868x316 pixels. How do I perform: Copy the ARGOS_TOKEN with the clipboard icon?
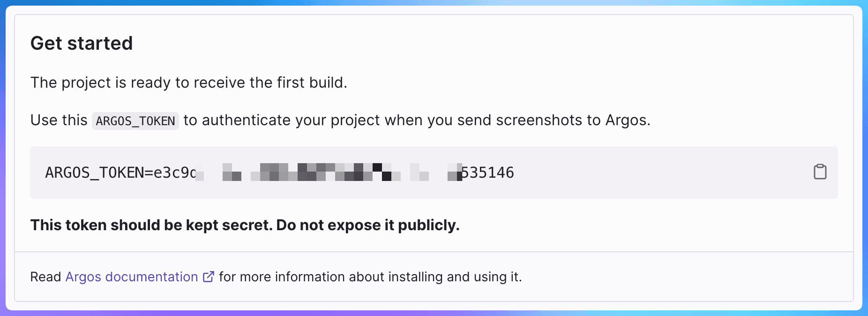pos(820,172)
